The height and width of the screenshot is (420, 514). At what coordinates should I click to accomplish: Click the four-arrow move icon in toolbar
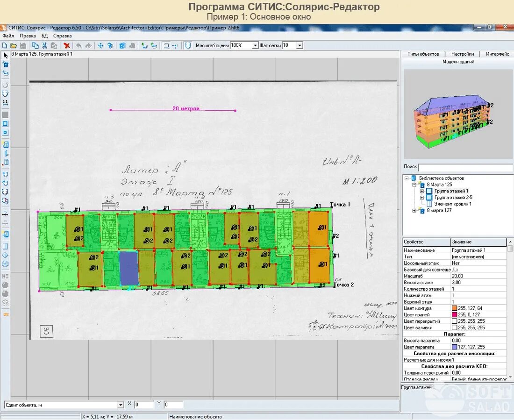pos(100,46)
